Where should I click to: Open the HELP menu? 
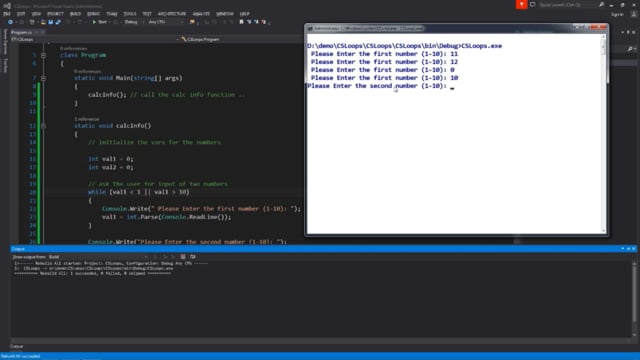pyautogui.click(x=244, y=14)
